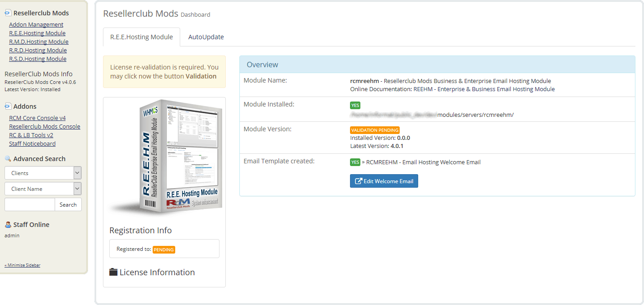Click the 'modules/servers/rcmreehm/' path text
The width and height of the screenshot is (644, 305).
tap(476, 115)
